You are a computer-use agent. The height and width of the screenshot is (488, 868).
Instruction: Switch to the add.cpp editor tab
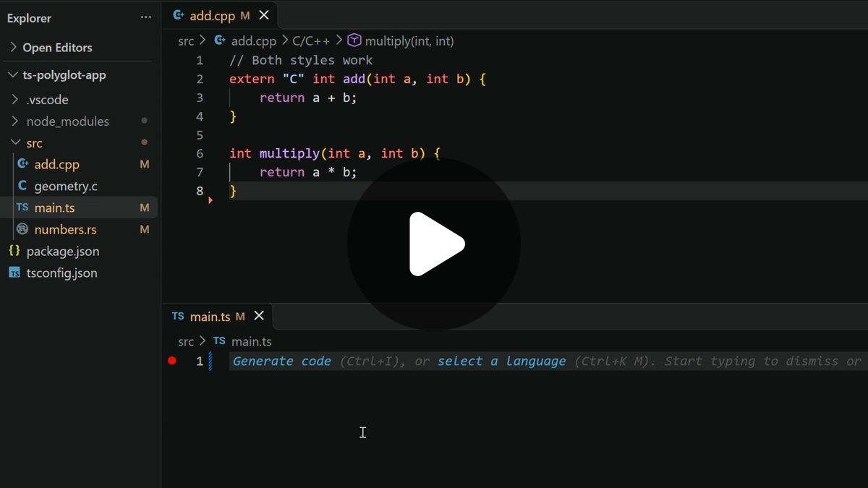(219, 15)
